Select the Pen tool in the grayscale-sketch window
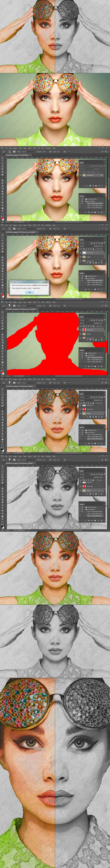This screenshot has width=110, height=868. (2, 505)
